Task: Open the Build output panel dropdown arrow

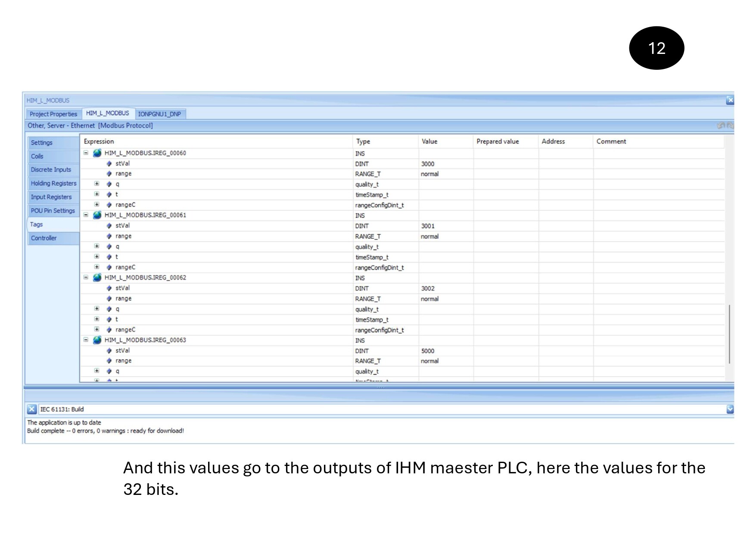Action: point(730,409)
